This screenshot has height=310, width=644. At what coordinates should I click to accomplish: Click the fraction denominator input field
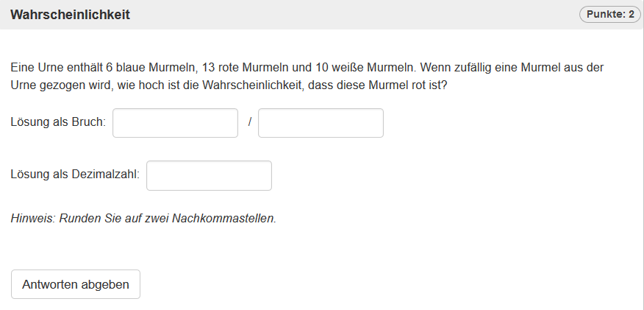click(321, 123)
